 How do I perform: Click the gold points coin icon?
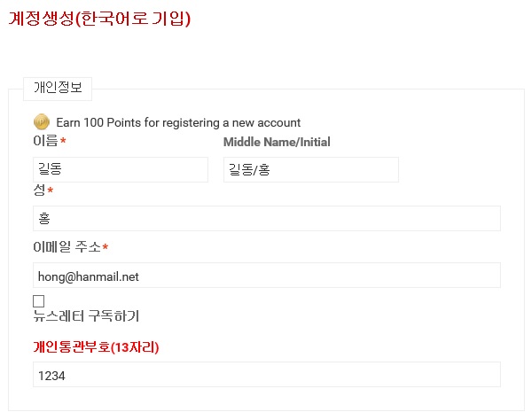pos(42,122)
